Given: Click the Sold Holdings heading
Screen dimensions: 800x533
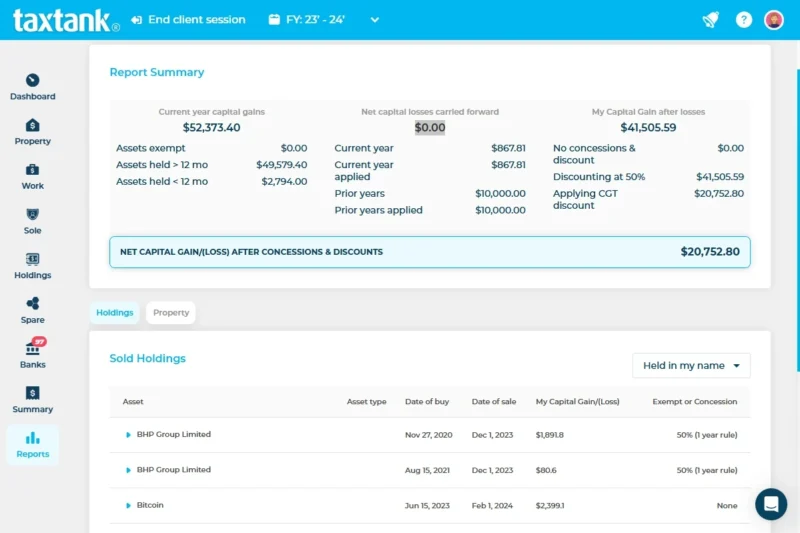Looking at the screenshot, I should (x=147, y=359).
